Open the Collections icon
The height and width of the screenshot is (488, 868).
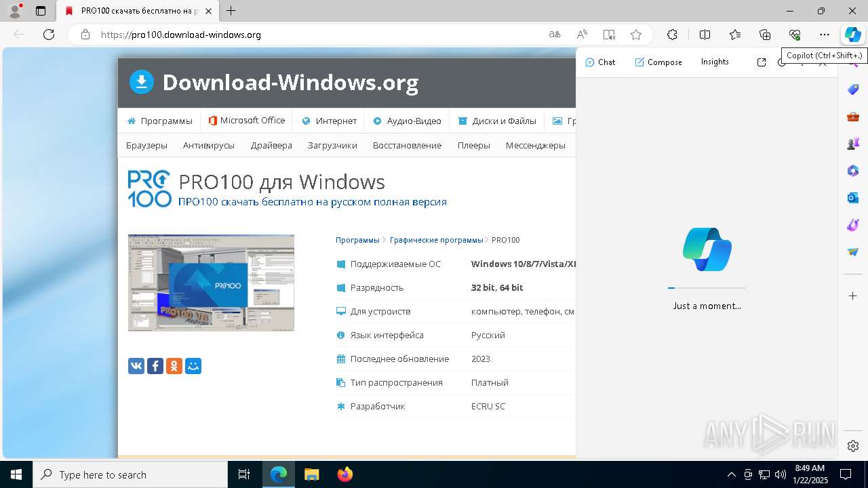point(765,35)
